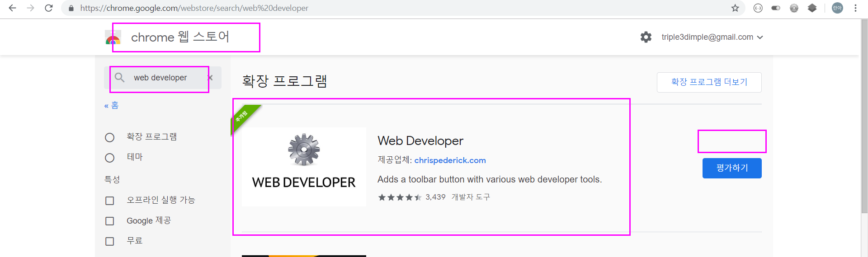Open the chrispederick.com provider link

click(450, 160)
